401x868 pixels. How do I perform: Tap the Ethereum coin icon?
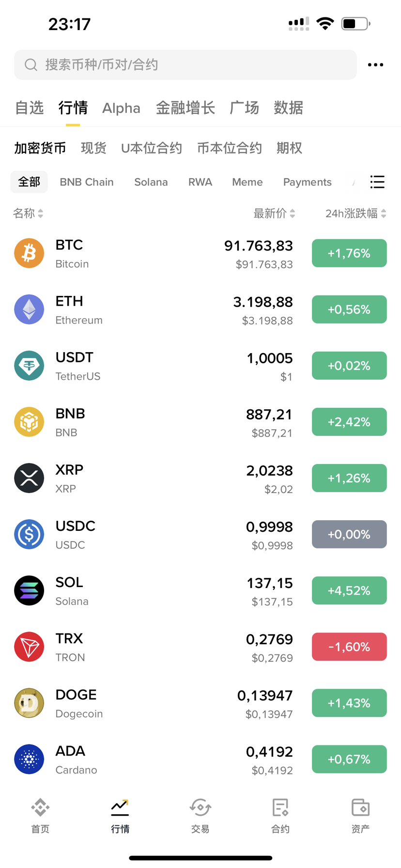pos(29,310)
